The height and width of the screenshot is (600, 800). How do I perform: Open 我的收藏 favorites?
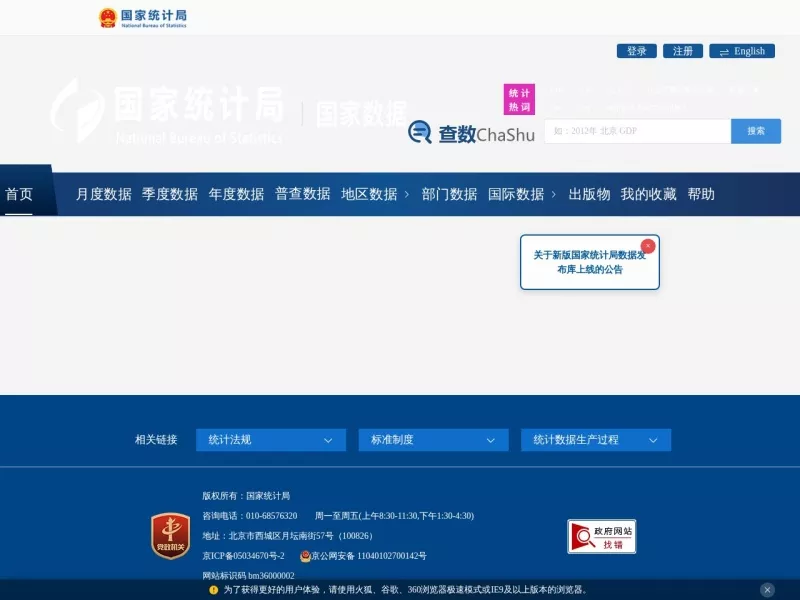(x=648, y=194)
